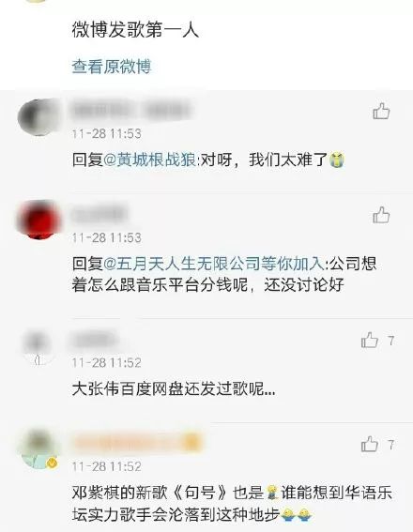
Task: Tap the blurred username of the first commenter
Action: 132,110
